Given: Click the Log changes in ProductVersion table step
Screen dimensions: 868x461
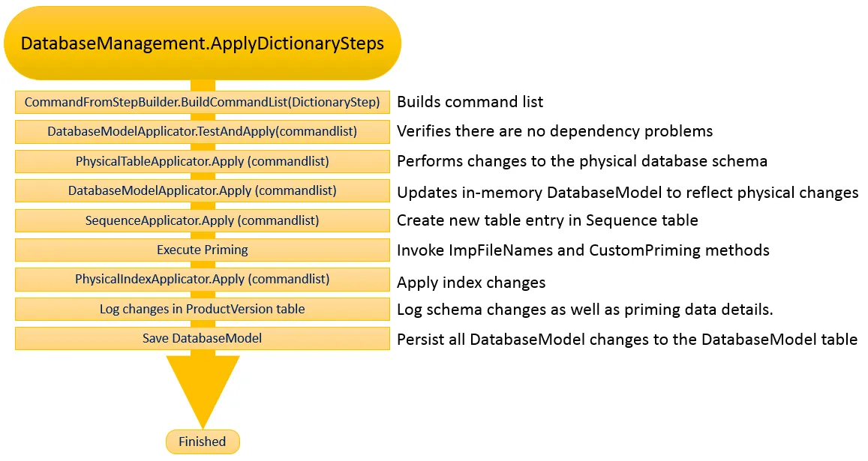Looking at the screenshot, I should [203, 309].
